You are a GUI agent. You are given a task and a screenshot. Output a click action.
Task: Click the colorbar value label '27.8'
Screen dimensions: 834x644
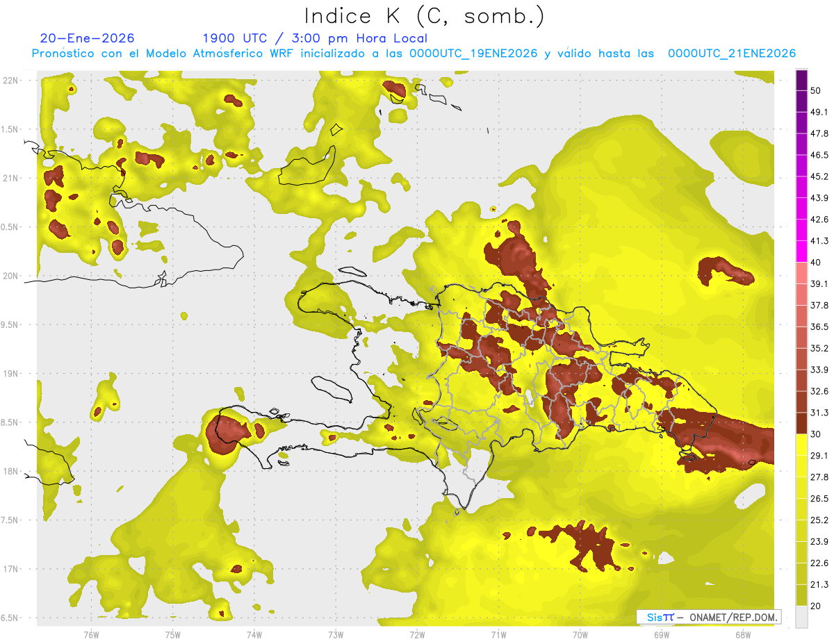[819, 477]
